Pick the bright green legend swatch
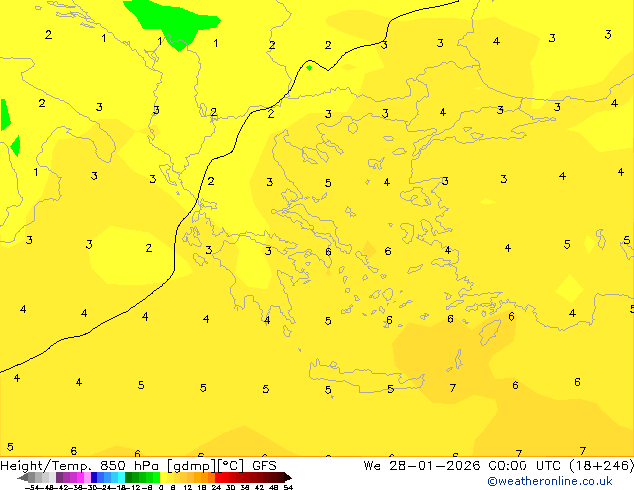634x490 pixels. (x=156, y=477)
